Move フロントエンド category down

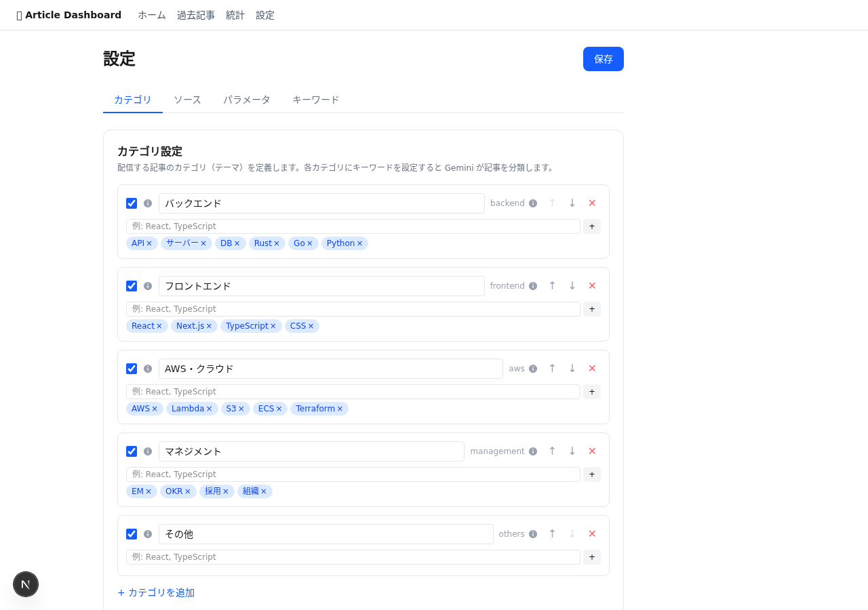(572, 286)
